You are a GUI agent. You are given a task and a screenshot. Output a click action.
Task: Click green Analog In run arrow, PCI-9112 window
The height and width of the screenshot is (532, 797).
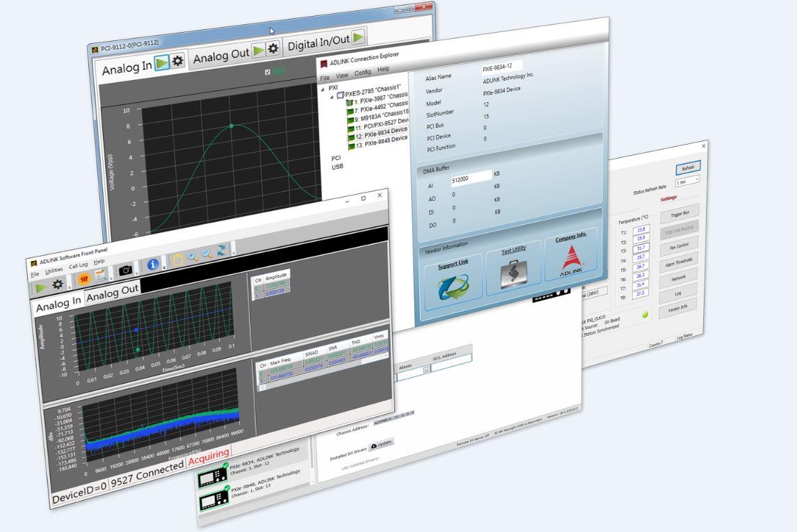click(162, 63)
